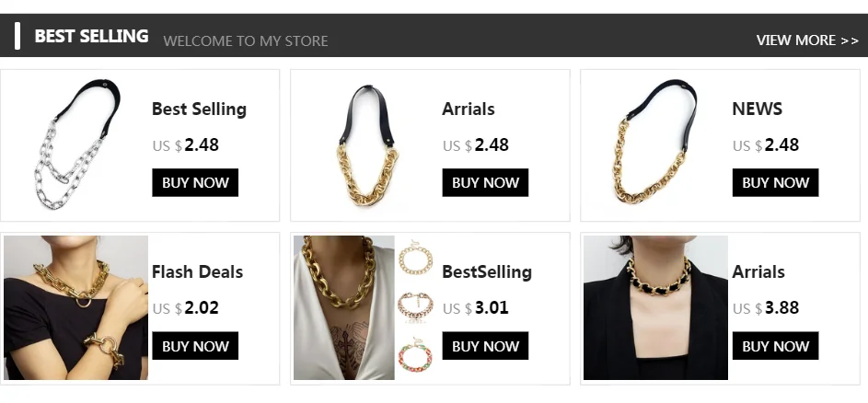
Task: Open gold chain with black strap image
Action: pos(368,145)
